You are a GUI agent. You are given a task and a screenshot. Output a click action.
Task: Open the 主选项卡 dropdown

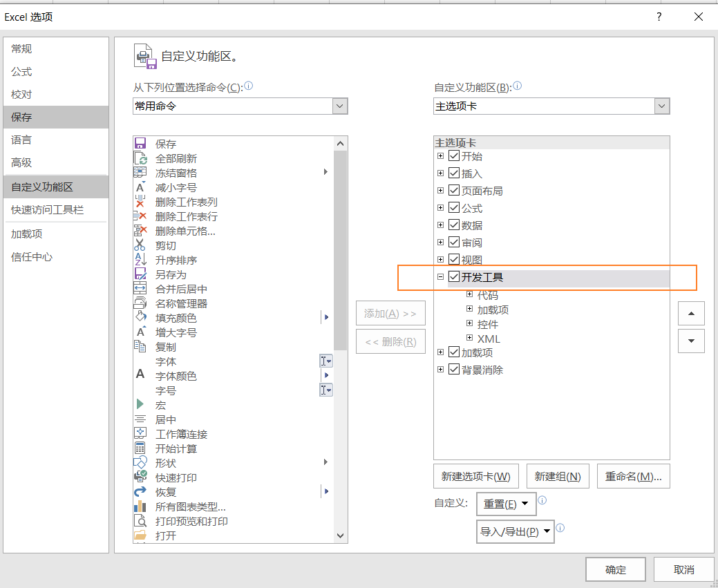tap(661, 106)
